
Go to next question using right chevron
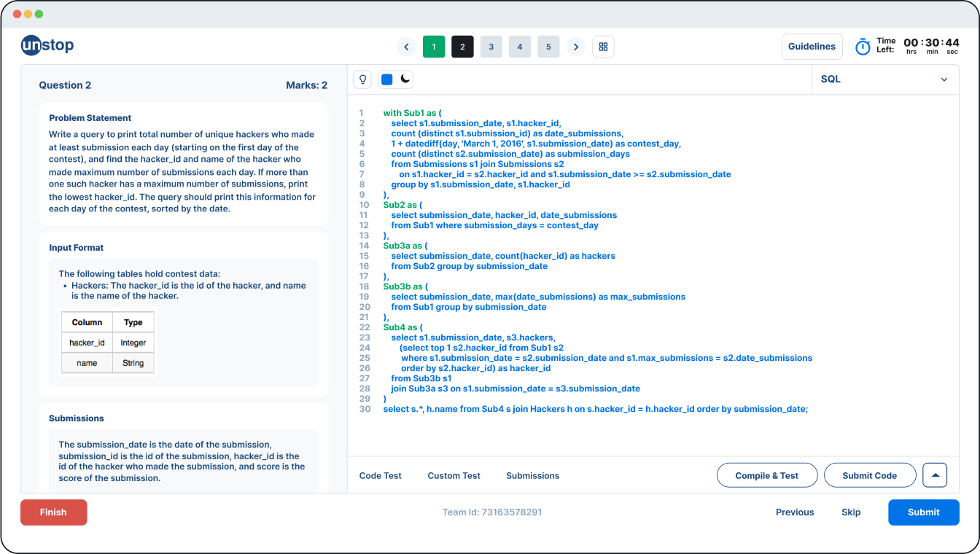pos(576,47)
